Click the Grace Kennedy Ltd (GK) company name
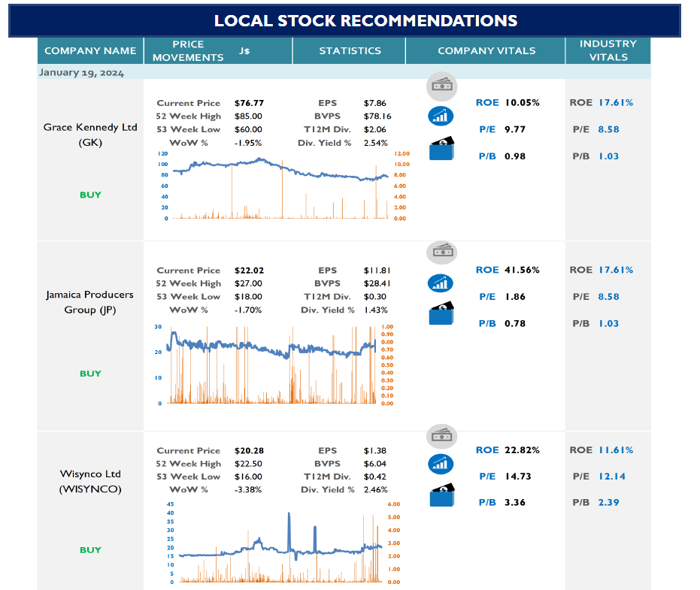Image resolution: width=700 pixels, height=590 pixels. 90,135
